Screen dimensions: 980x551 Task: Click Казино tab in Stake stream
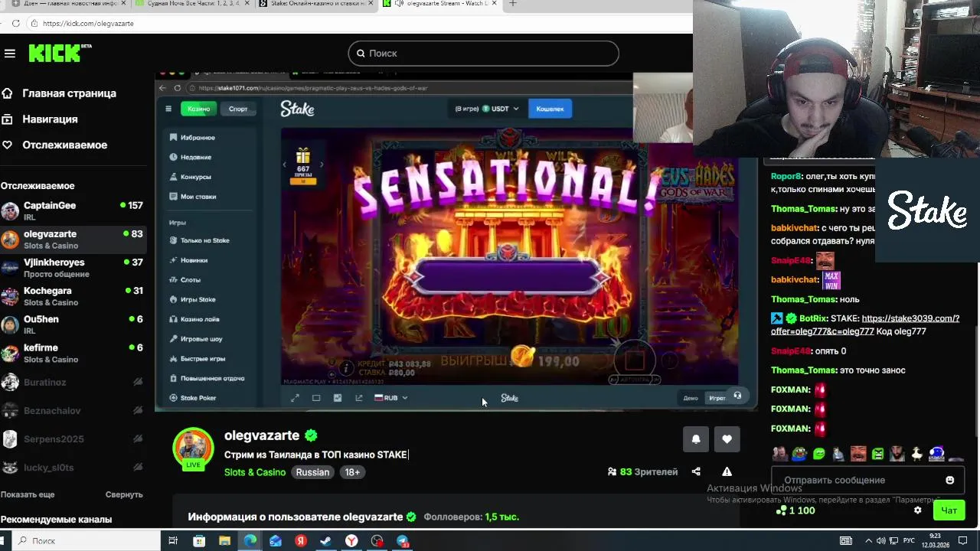click(x=199, y=109)
